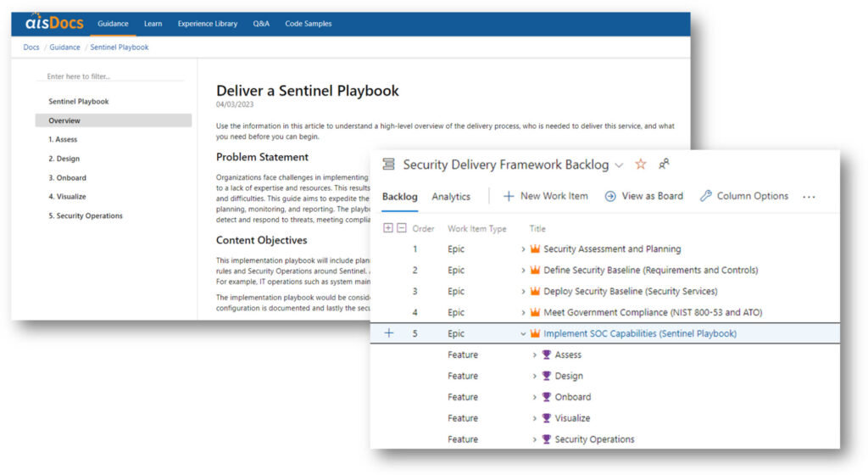
Task: Click crown icon of Security Assessment and Planning
Action: pos(535,249)
